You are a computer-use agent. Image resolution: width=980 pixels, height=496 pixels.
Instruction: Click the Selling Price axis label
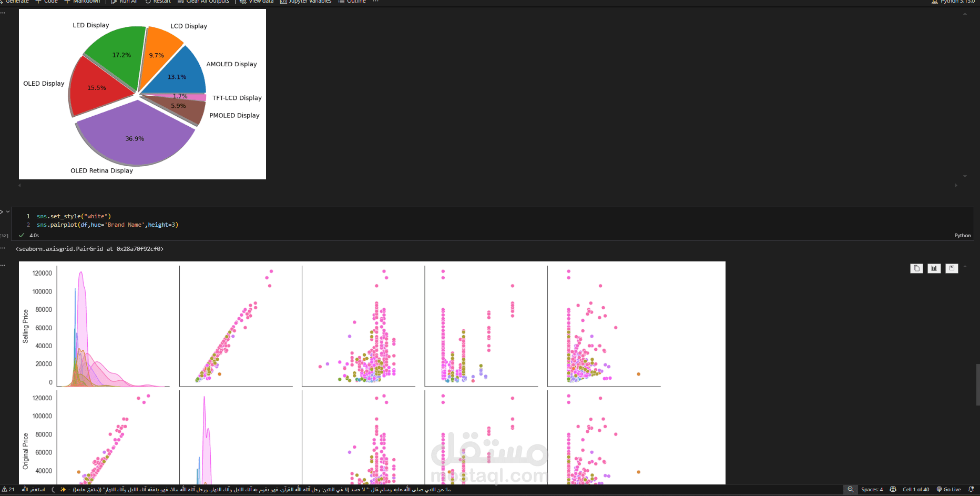25,326
